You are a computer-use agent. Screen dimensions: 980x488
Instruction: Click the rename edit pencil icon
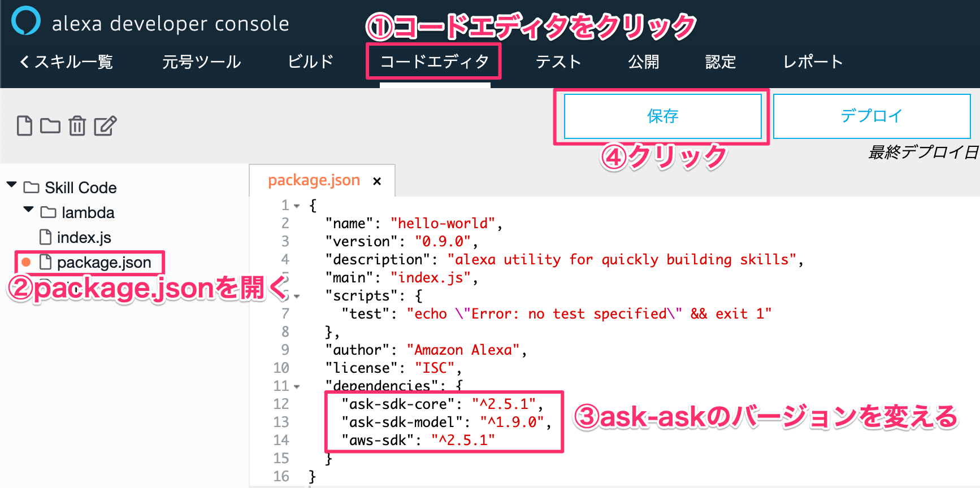tap(105, 125)
